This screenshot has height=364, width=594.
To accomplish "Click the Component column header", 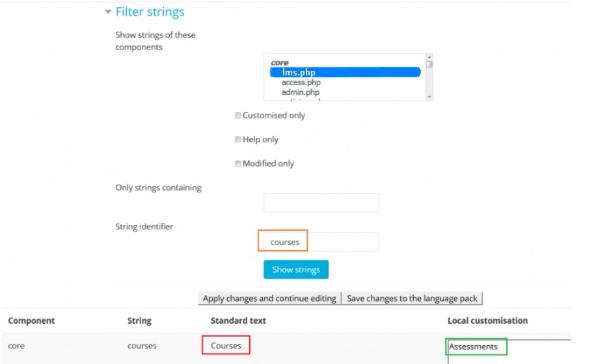I will 31,320.
